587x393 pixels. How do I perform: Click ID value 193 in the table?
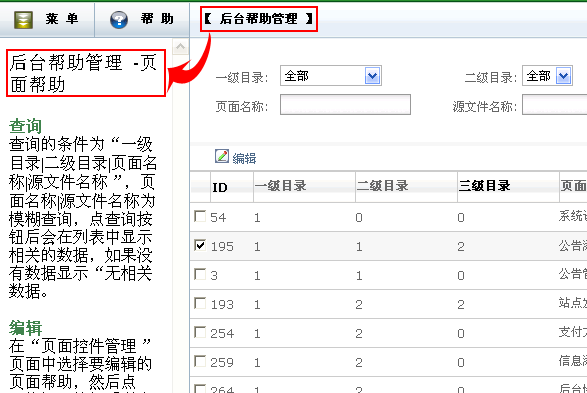[222, 305]
